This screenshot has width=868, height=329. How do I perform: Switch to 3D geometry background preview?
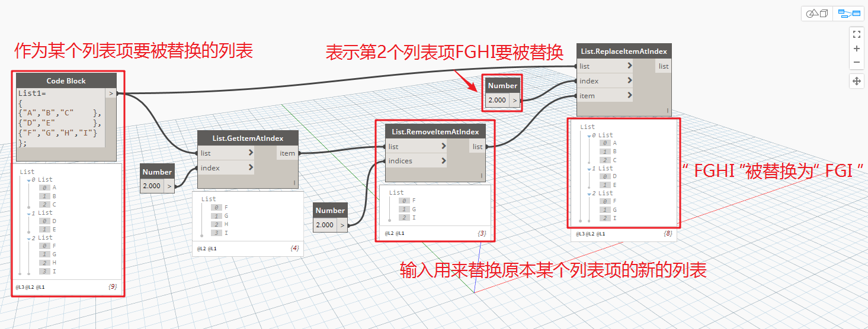[x=818, y=13]
